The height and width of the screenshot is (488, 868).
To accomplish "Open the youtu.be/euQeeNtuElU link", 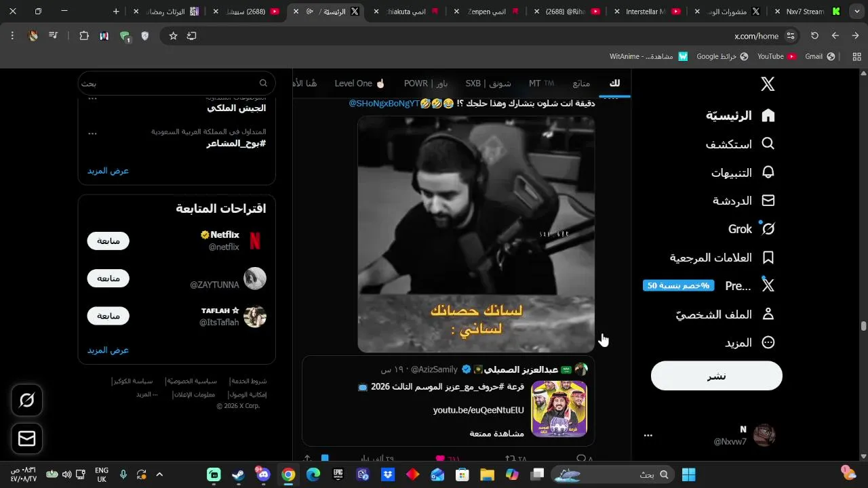I will pos(479,410).
